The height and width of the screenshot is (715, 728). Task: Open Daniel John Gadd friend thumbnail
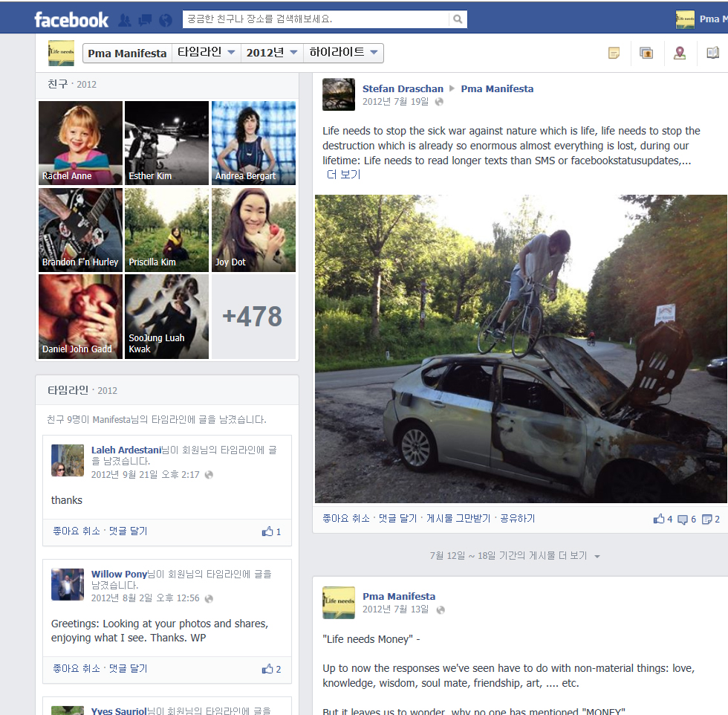80,317
